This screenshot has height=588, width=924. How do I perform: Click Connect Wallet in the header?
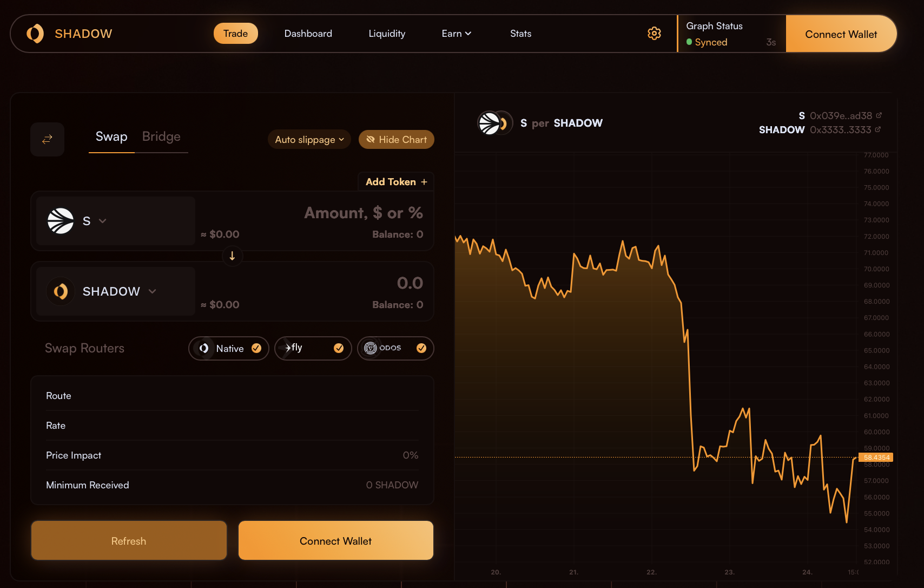click(x=841, y=34)
